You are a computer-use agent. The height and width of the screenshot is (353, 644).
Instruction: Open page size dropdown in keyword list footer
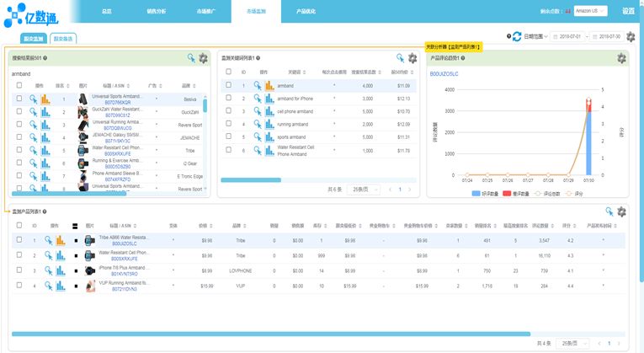point(363,190)
